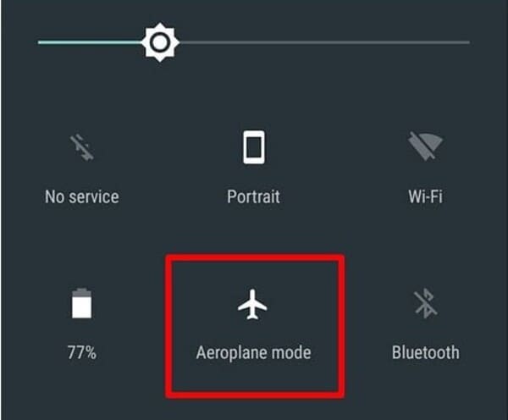Toggle Bluetooth via its label
This screenshot has height=420, width=508.
(425, 352)
